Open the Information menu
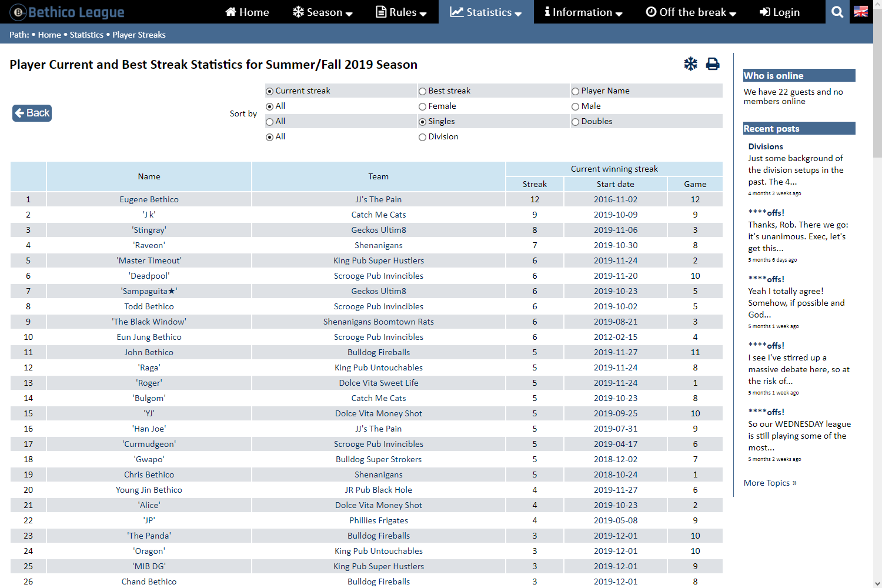 [x=583, y=12]
